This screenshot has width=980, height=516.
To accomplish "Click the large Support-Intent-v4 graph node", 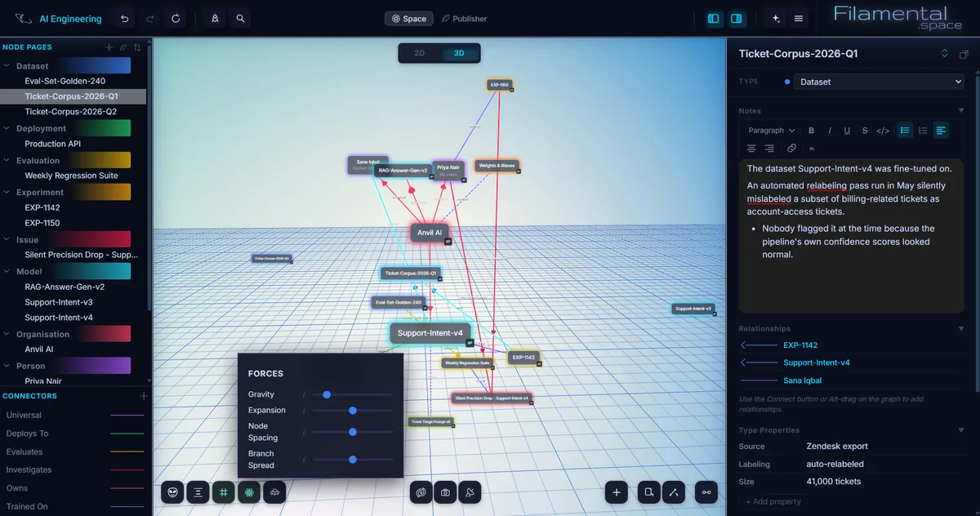I will pos(430,333).
